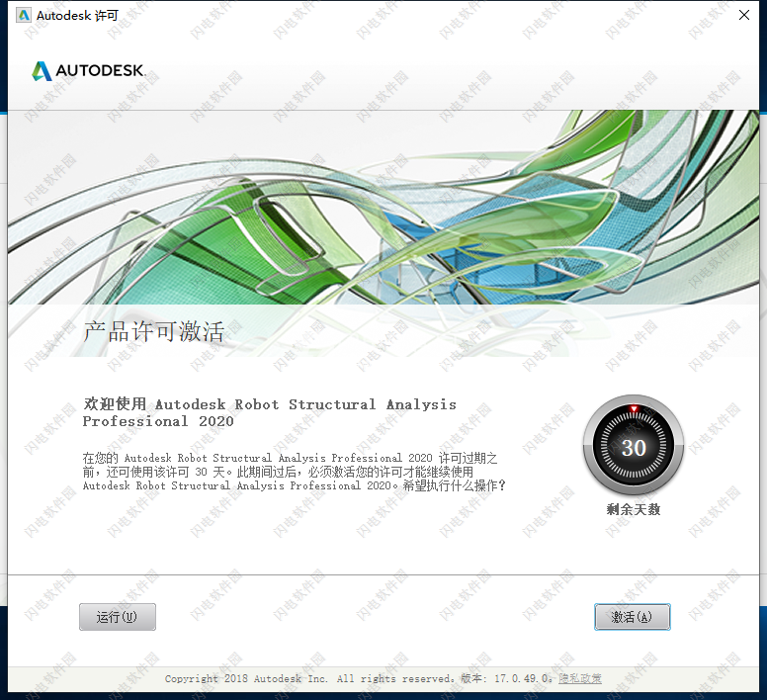Screen dimensions: 767x700
Task: Click the Autodesk 许可 window title text
Action: click(77, 16)
